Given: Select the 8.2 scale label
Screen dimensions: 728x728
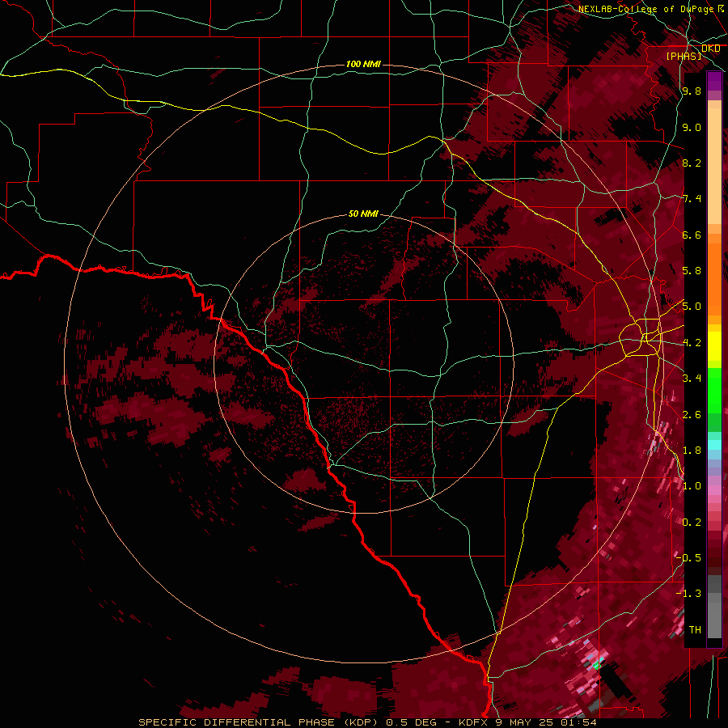Looking at the screenshot, I should [x=692, y=163].
